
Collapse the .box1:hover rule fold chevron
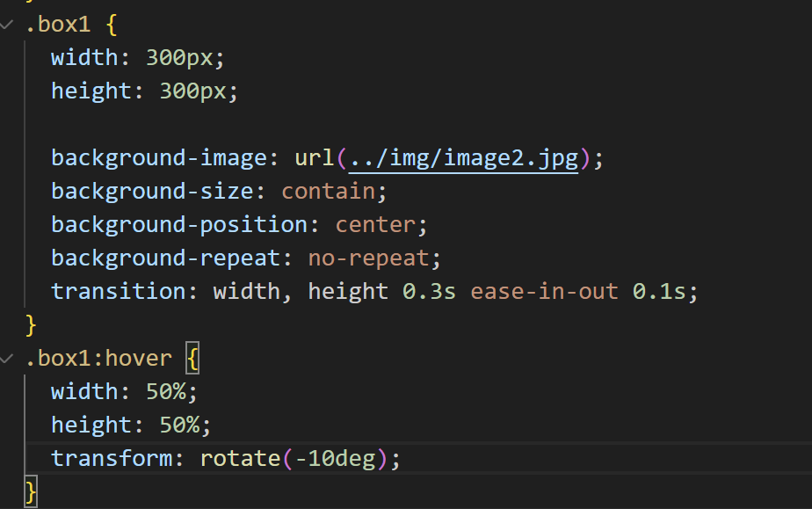[7, 359]
